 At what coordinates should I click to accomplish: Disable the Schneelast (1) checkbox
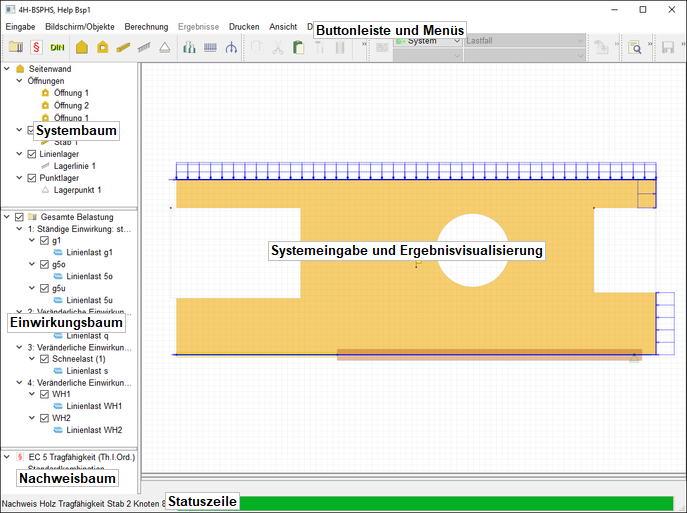click(44, 358)
